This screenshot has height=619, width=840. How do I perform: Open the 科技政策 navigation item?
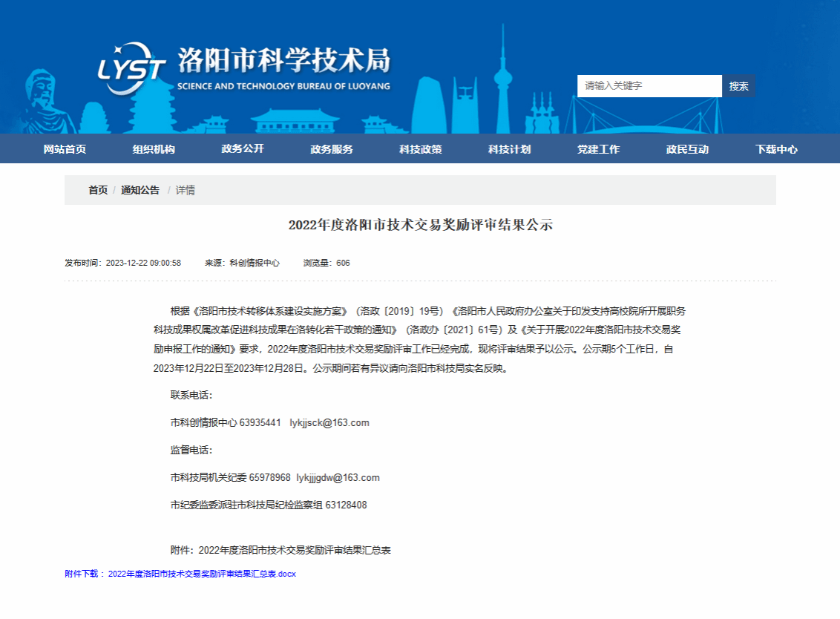(x=421, y=149)
